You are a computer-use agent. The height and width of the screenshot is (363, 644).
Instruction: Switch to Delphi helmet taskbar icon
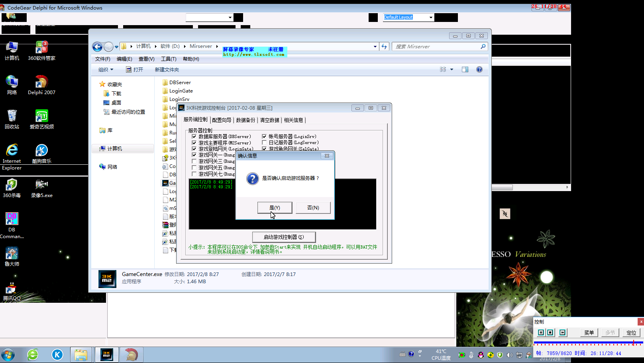click(131, 355)
